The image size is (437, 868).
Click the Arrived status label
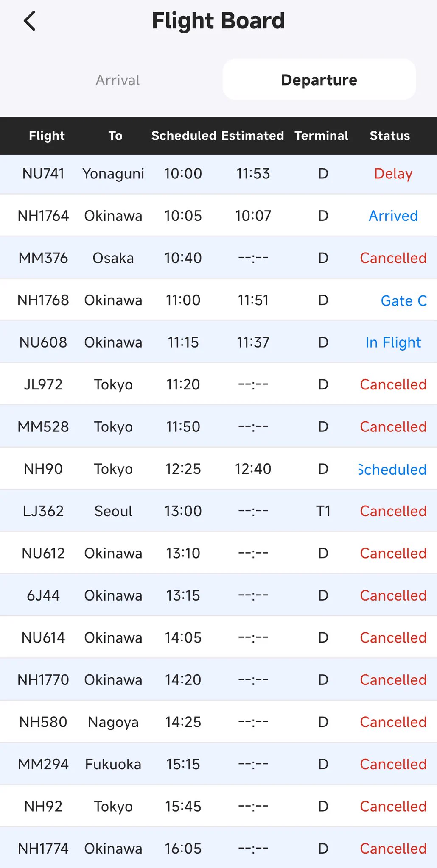click(393, 216)
